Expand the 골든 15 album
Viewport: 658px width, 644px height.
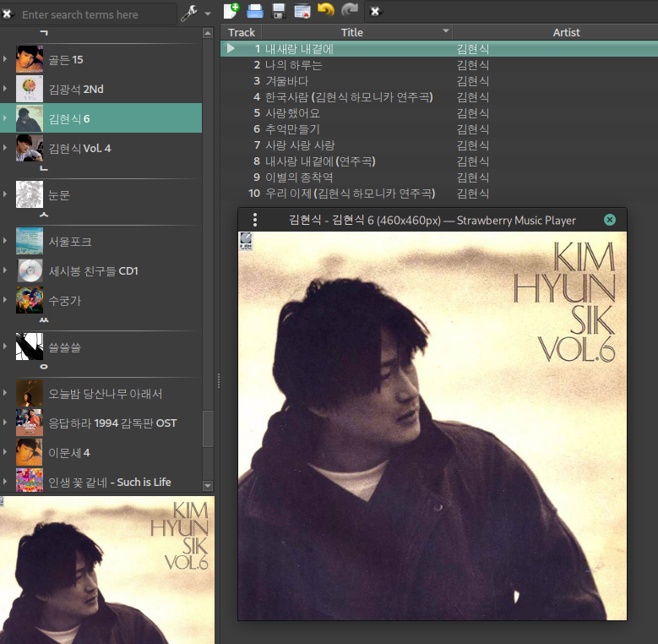tap(5, 59)
